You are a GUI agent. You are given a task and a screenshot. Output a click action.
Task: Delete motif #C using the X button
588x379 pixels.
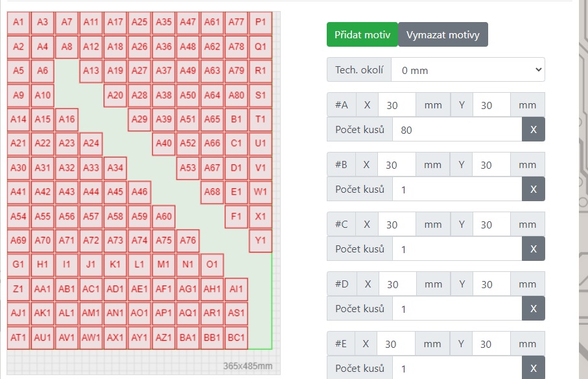(533, 249)
